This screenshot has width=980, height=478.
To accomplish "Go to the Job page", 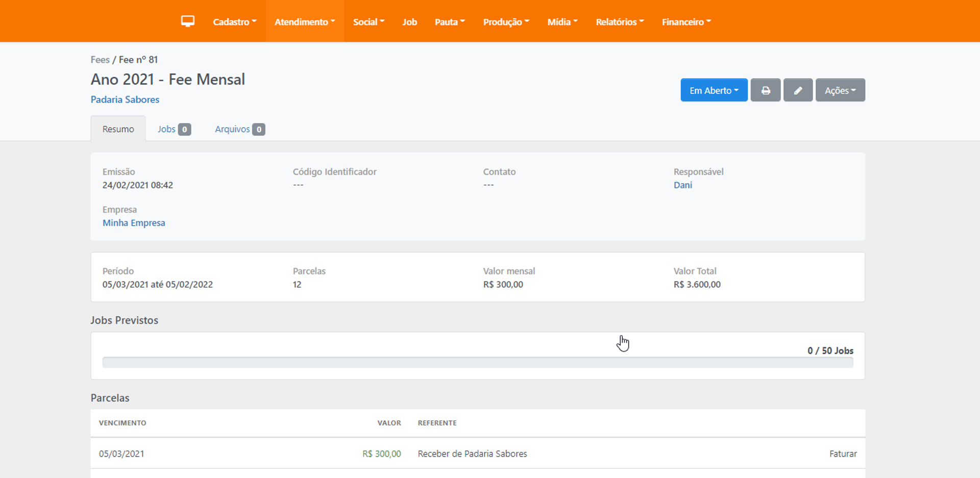I will click(x=409, y=22).
